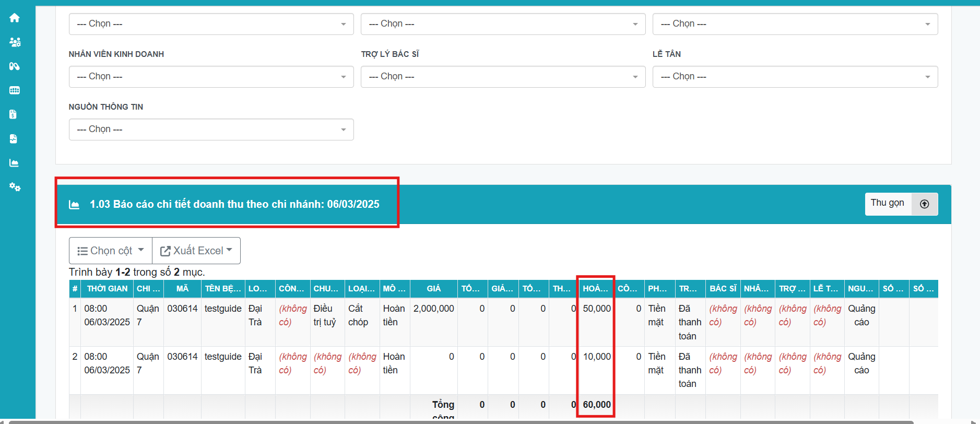Expand the Nhân viên kinh doanh dropdown
Viewport: 980px width, 424px height.
coord(211,77)
